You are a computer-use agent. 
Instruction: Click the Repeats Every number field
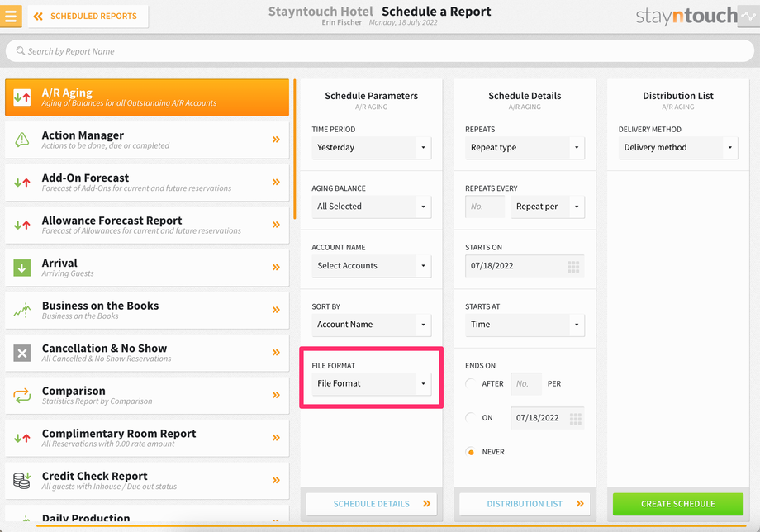485,207
